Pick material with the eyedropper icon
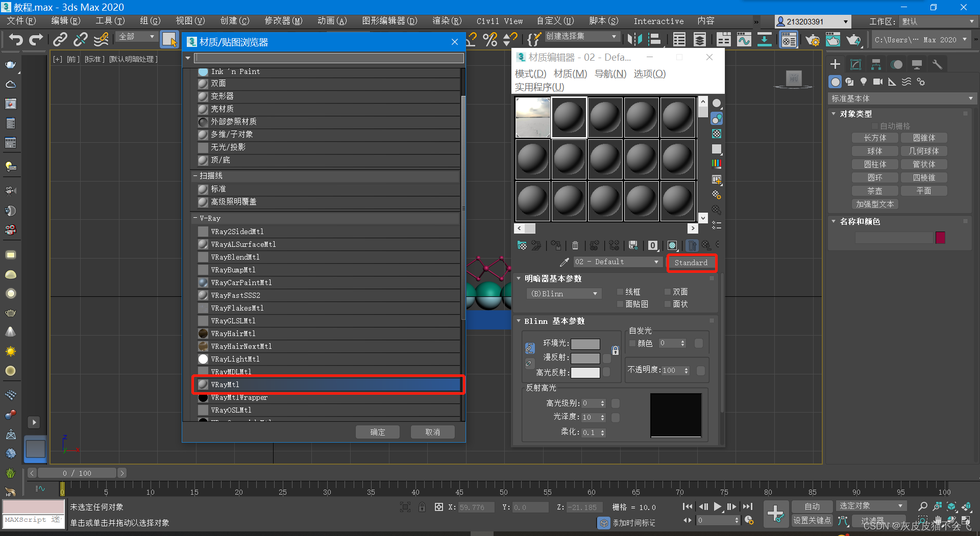The width and height of the screenshot is (980, 536). [564, 262]
